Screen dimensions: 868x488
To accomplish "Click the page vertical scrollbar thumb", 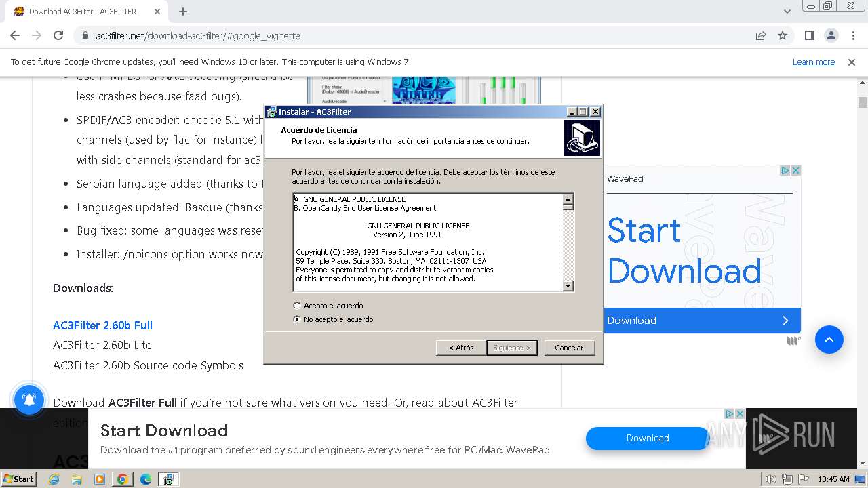I will [863, 102].
